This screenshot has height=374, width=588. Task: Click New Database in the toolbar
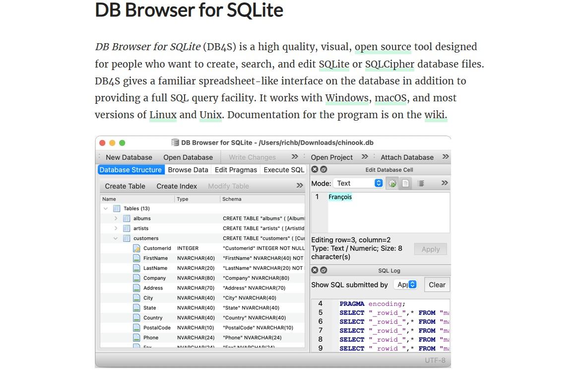tap(129, 157)
